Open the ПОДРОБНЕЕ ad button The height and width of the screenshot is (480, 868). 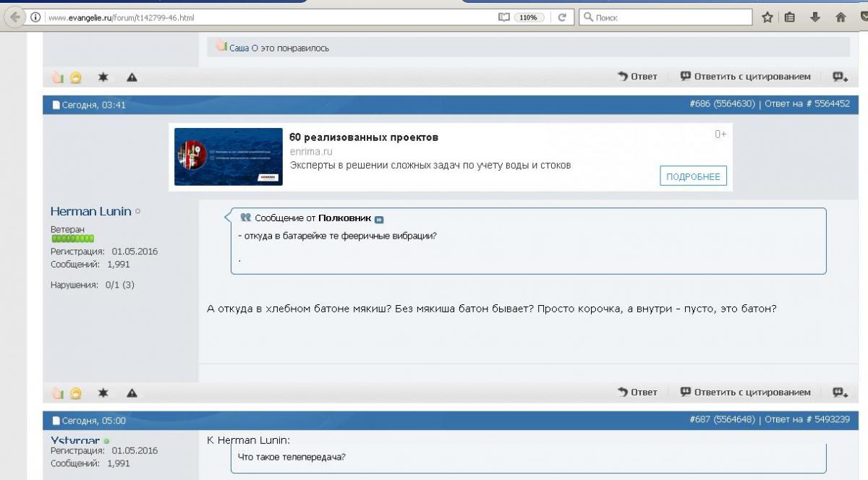pyautogui.click(x=693, y=176)
